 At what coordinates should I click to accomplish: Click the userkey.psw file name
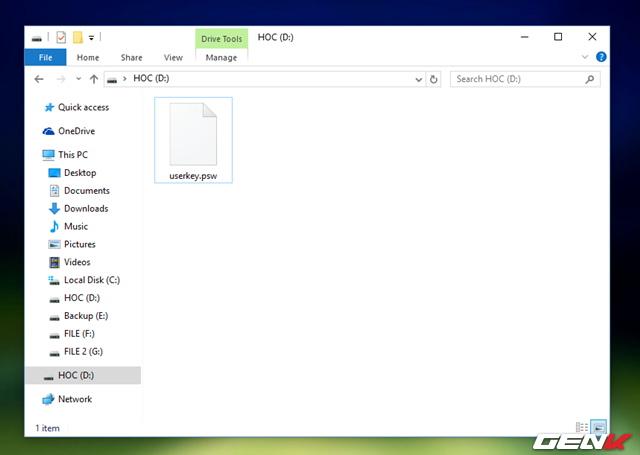pos(193,176)
